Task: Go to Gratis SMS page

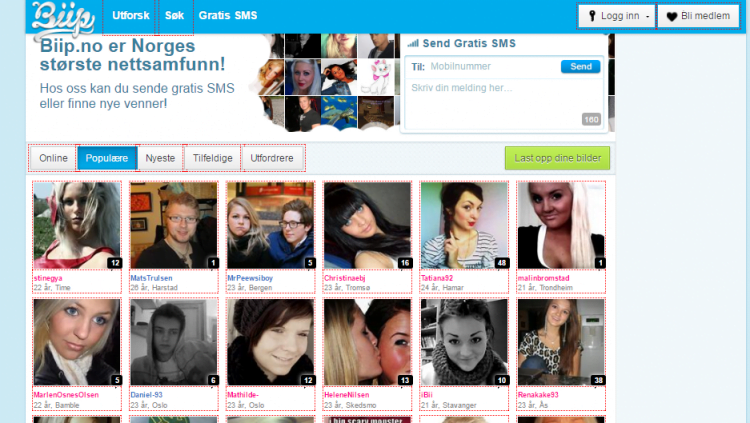Action: pyautogui.click(x=226, y=16)
